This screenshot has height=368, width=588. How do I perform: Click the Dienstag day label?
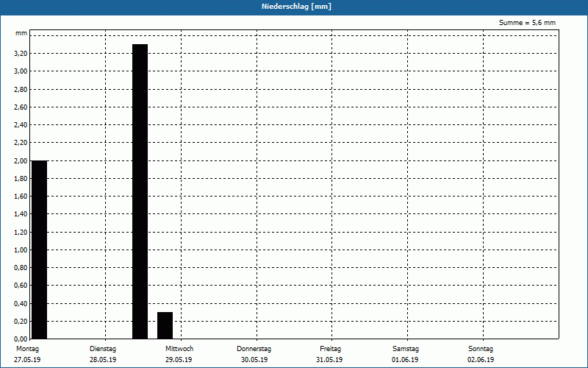(x=103, y=349)
